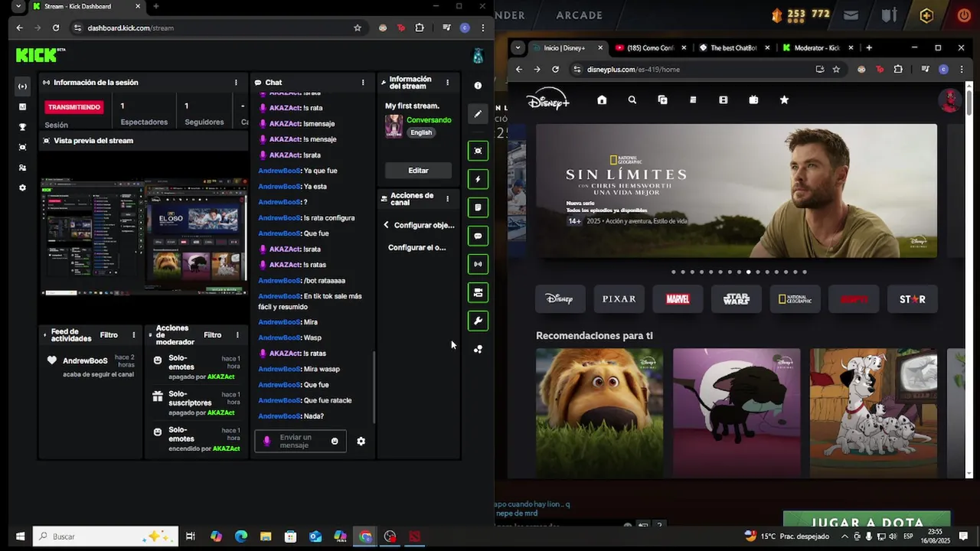980x551 pixels.
Task: Open the National Geographic brand tile
Action: pyautogui.click(x=795, y=299)
